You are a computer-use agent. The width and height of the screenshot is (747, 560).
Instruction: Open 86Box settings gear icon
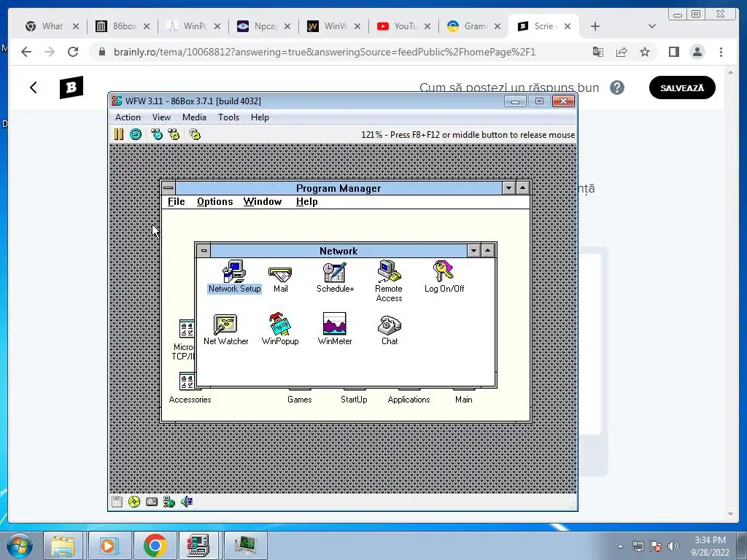point(195,134)
